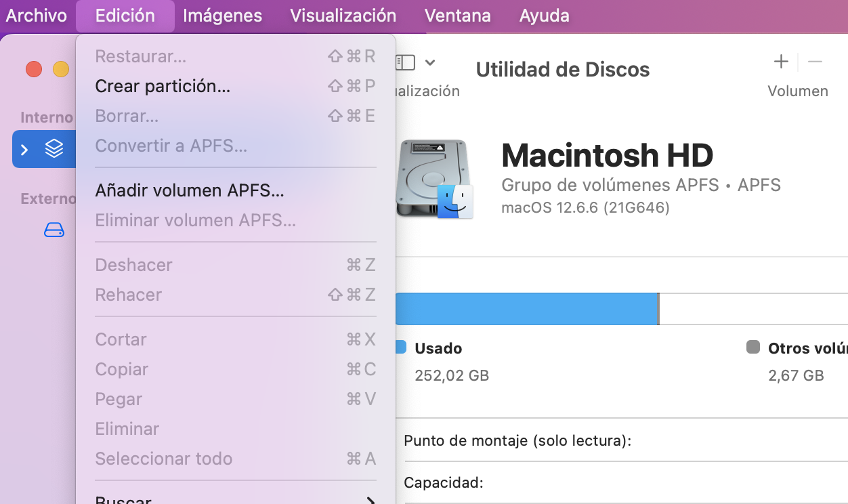This screenshot has width=848, height=504.
Task: Close the open Edición menu
Action: (x=125, y=16)
